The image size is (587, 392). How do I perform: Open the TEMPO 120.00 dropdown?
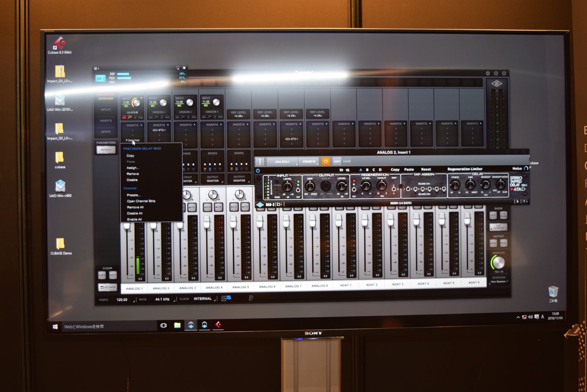[122, 300]
